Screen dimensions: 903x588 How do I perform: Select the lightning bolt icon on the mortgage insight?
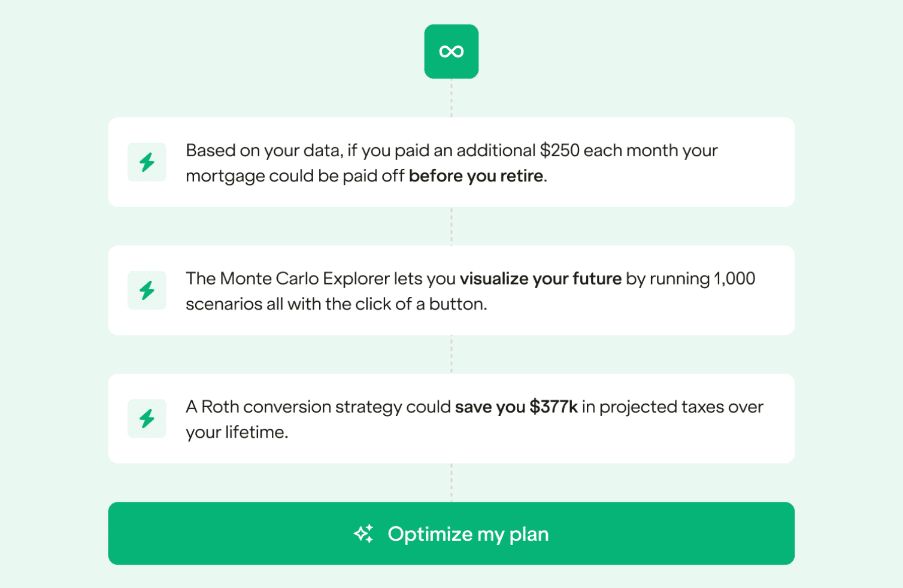click(146, 162)
